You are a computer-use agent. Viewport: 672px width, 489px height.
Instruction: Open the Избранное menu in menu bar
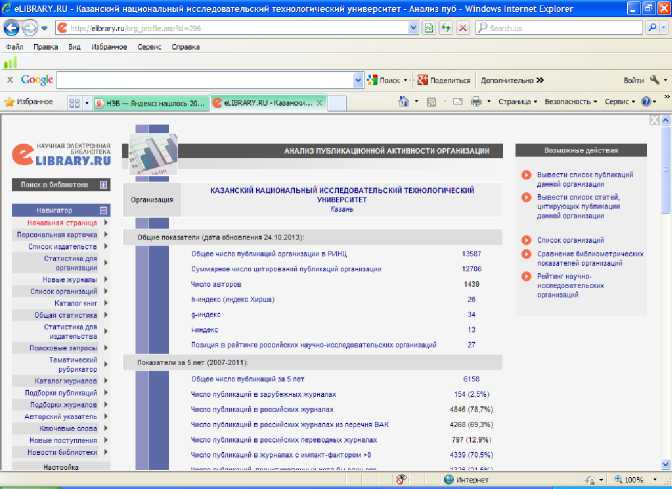111,47
